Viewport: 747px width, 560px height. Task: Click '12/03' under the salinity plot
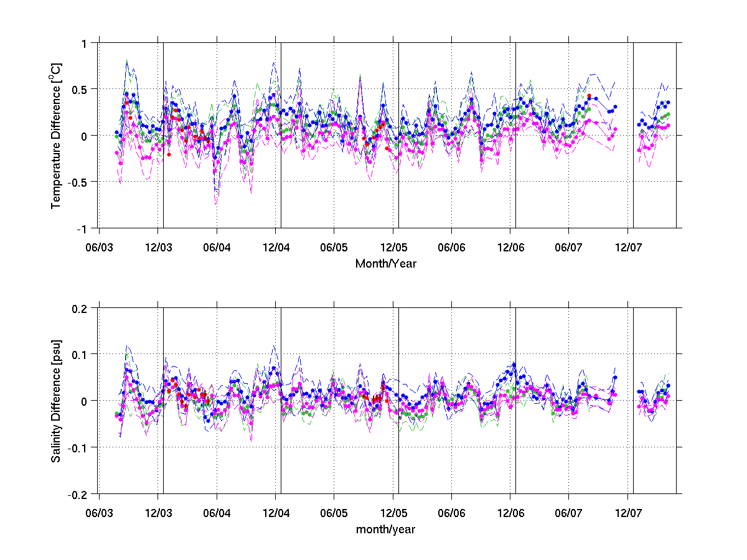point(158,513)
